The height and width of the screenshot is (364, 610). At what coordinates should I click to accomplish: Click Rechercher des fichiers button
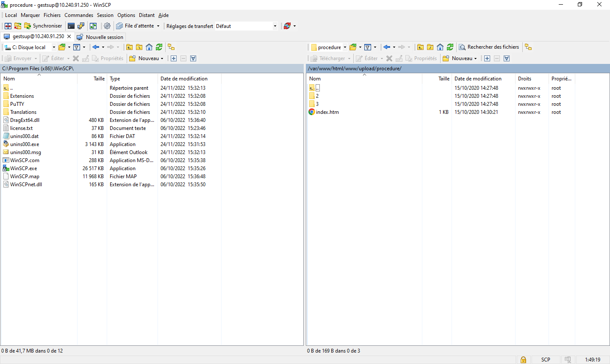tap(489, 47)
